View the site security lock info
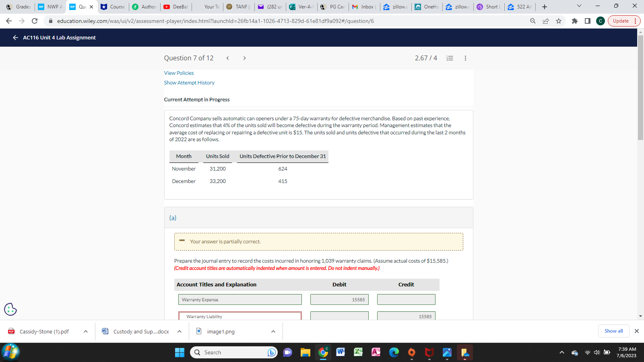This screenshot has width=644, height=362. [x=51, y=21]
